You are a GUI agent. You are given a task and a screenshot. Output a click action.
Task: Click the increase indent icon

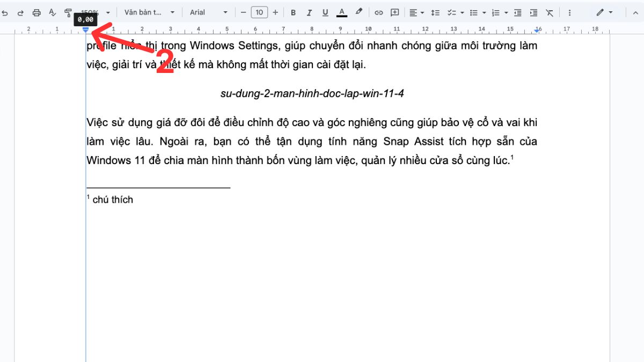(533, 12)
